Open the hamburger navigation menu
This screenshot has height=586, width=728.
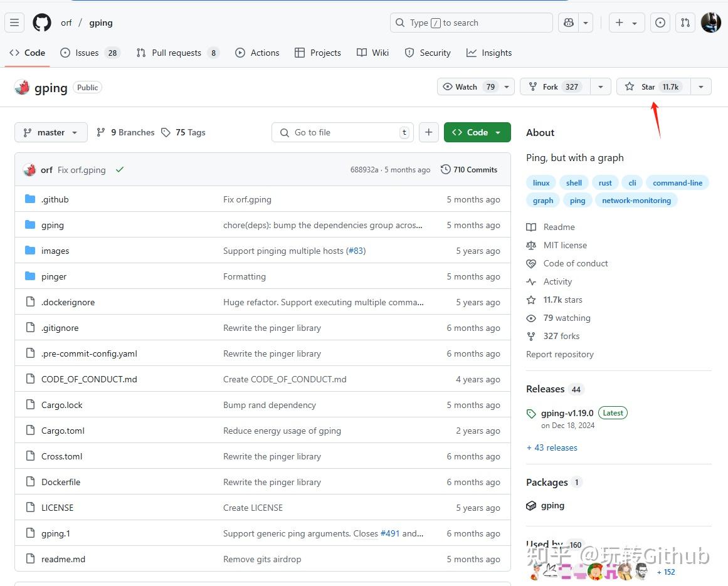pyautogui.click(x=14, y=23)
